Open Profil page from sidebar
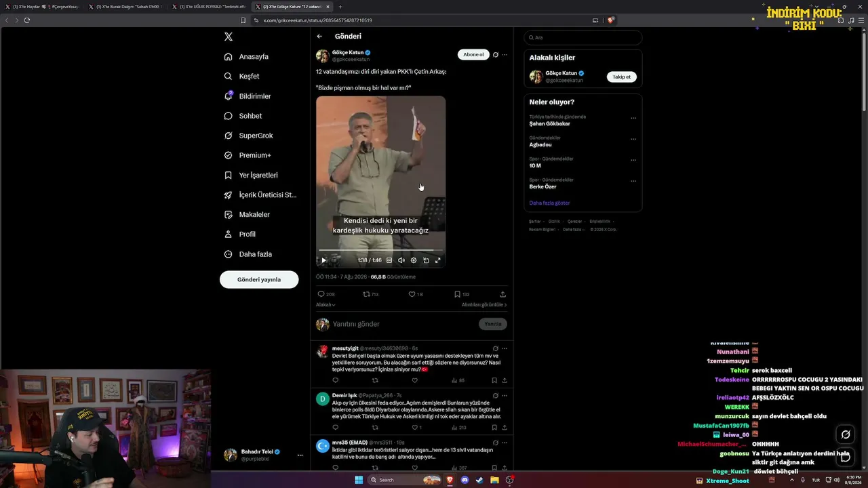868x488 pixels. click(240, 234)
